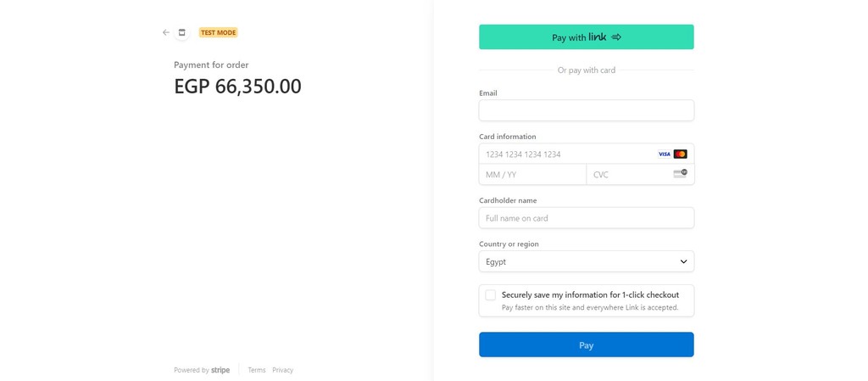The image size is (868, 381).
Task: Click the merchant store icon
Action: coord(181,33)
